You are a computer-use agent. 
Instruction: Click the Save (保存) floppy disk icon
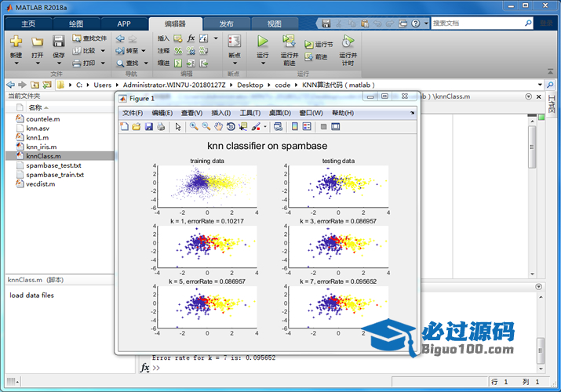click(x=58, y=42)
